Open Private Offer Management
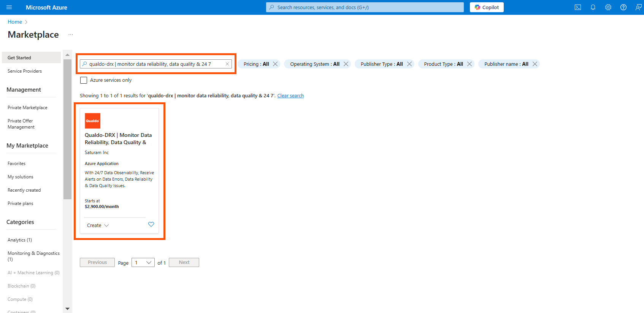 (x=21, y=124)
